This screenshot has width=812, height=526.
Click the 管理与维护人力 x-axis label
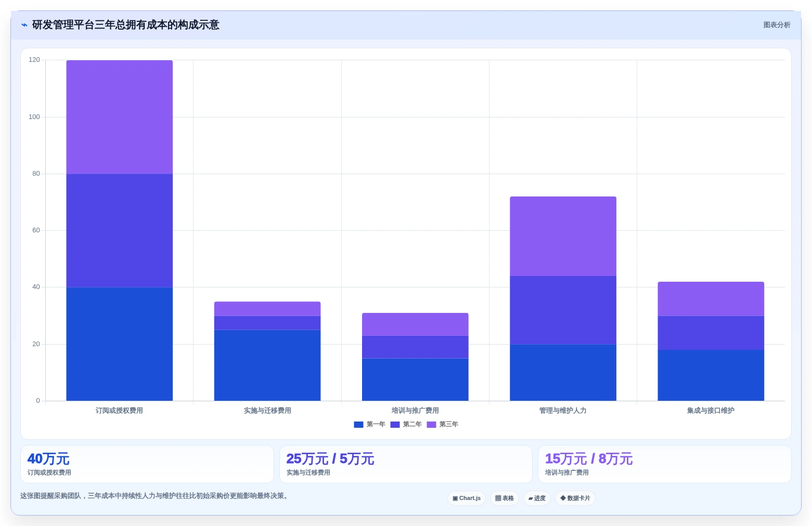[x=563, y=411]
